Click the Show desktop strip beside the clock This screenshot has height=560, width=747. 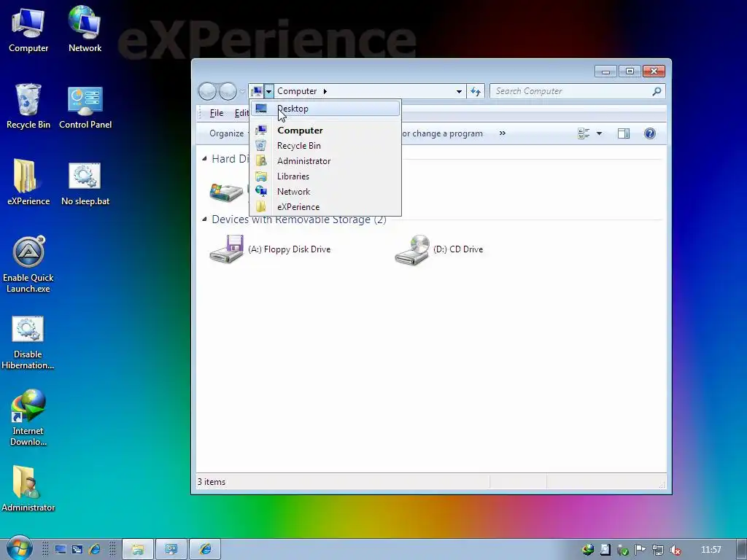point(741,550)
